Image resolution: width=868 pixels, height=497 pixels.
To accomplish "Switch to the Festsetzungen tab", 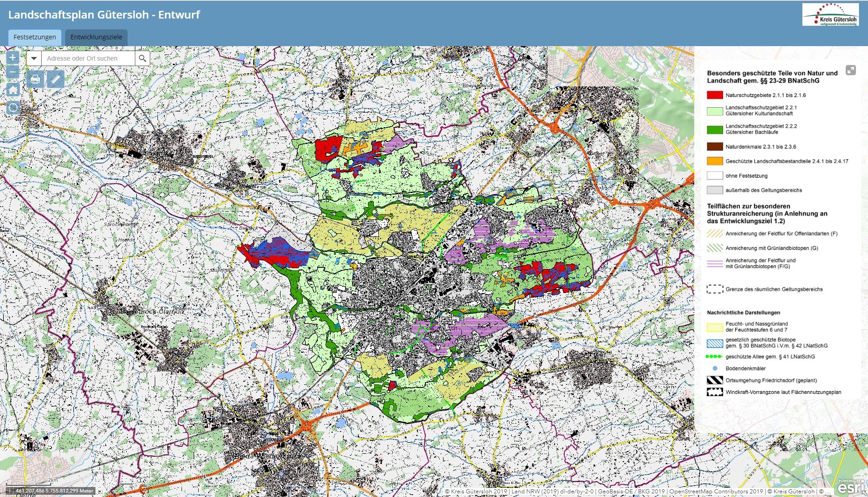I will (34, 37).
